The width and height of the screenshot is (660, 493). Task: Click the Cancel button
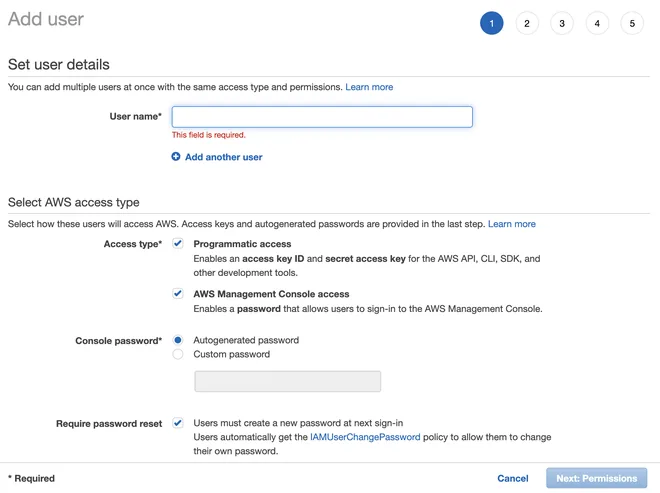pos(513,478)
